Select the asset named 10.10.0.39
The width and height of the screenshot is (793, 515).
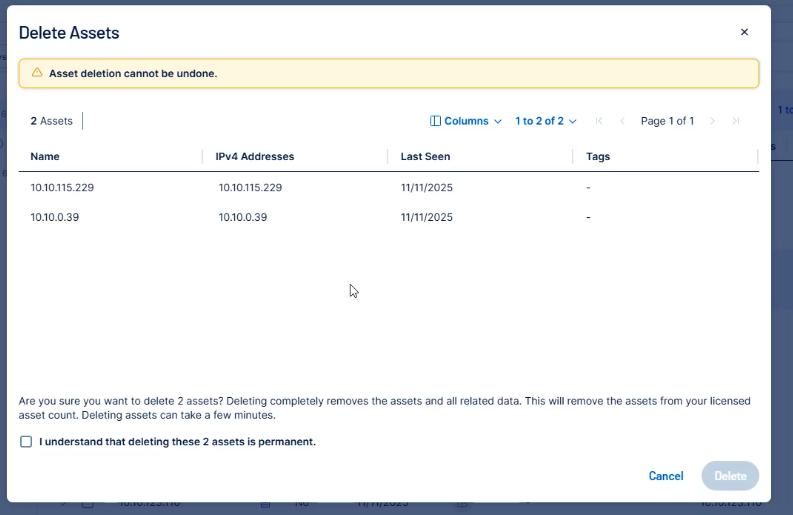coord(54,217)
